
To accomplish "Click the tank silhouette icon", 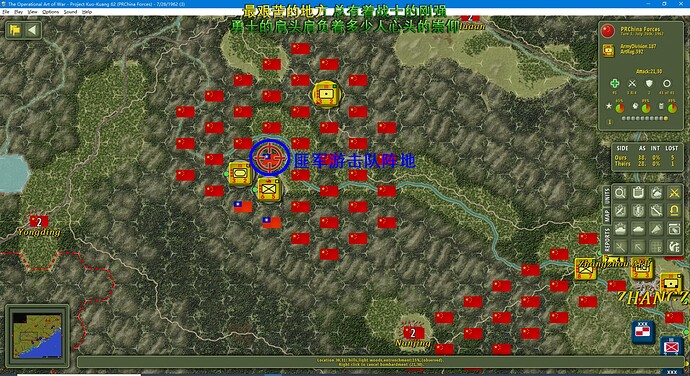I will (638, 229).
